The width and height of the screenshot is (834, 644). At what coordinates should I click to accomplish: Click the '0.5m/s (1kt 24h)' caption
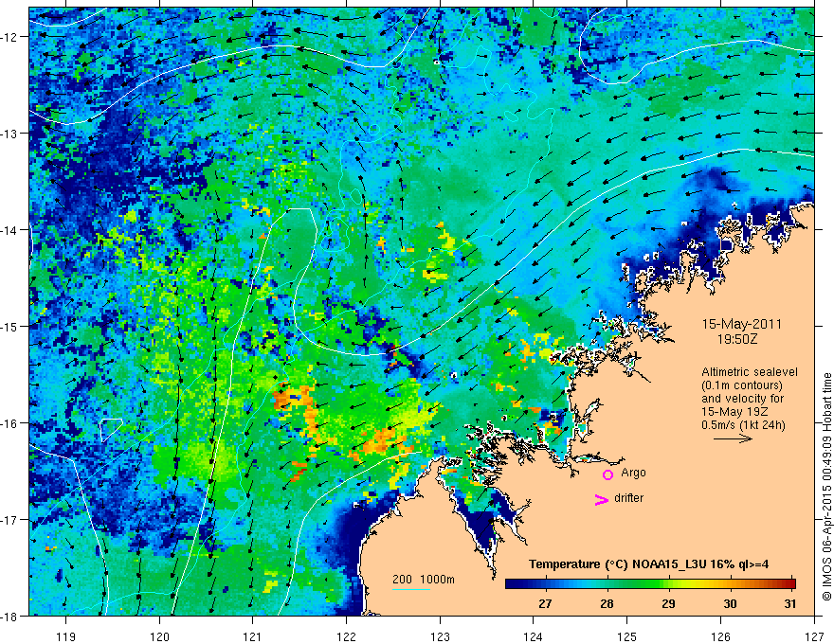[x=743, y=425]
